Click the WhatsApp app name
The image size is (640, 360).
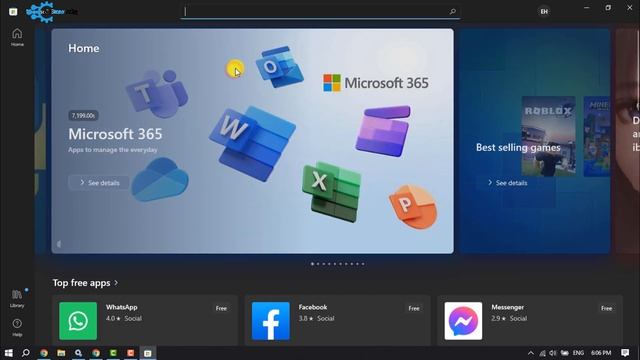(122, 307)
